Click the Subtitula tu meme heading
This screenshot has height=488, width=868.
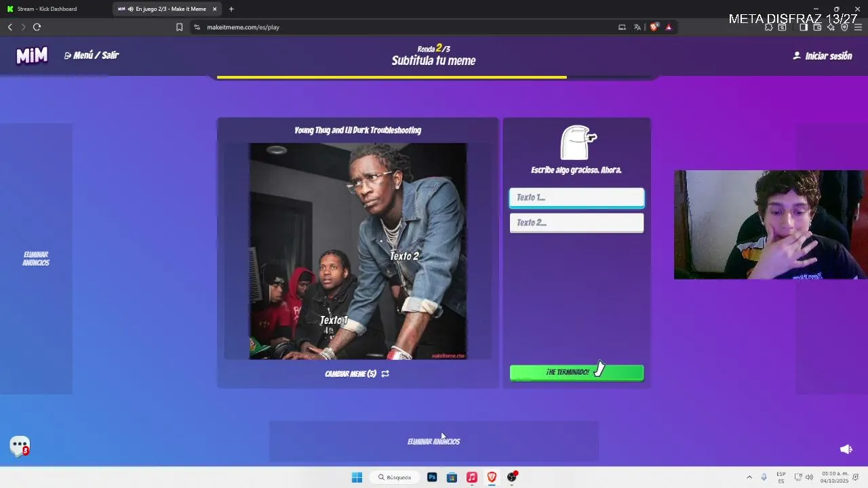pyautogui.click(x=433, y=60)
